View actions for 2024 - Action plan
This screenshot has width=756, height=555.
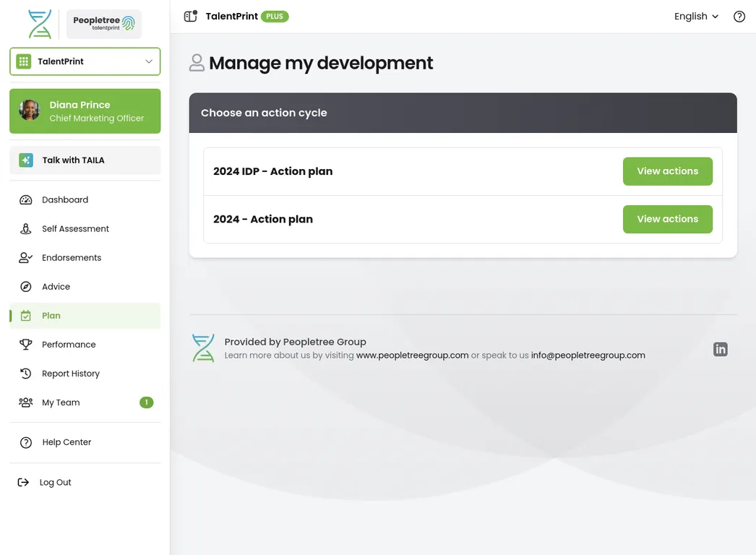(667, 219)
